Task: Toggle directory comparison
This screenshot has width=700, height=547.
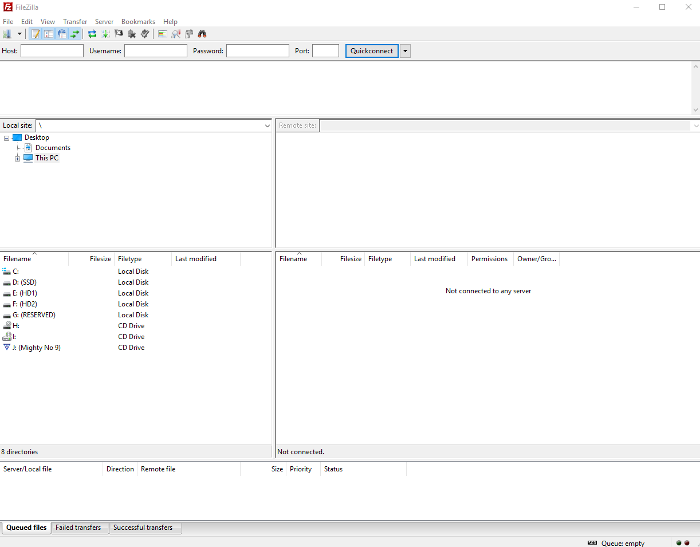Action: (175, 34)
